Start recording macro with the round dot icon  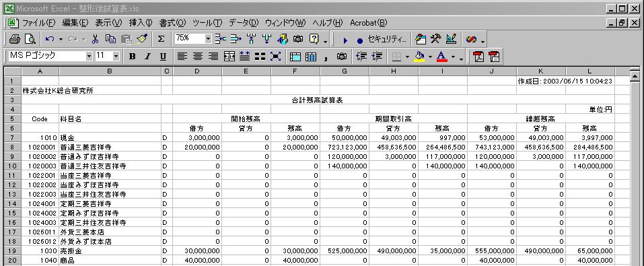360,40
